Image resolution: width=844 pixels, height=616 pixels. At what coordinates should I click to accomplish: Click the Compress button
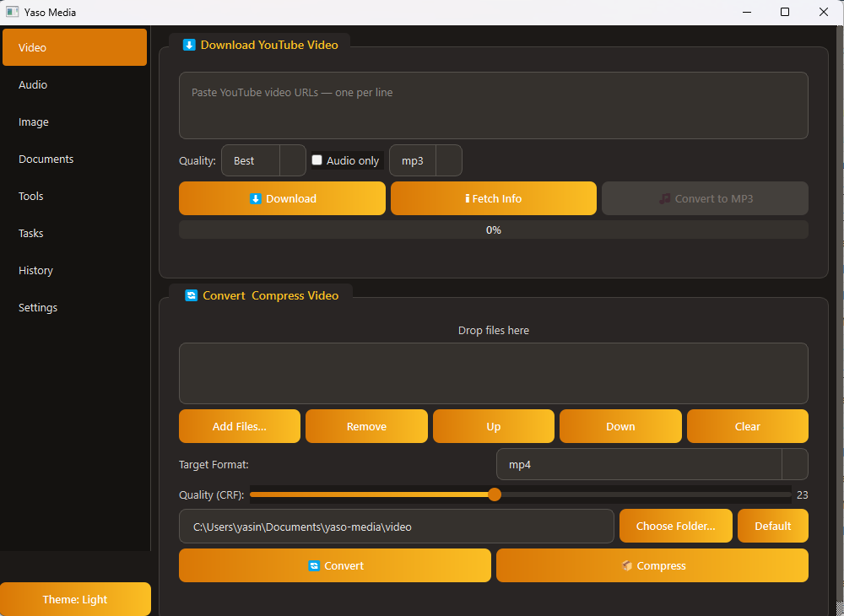(x=652, y=565)
